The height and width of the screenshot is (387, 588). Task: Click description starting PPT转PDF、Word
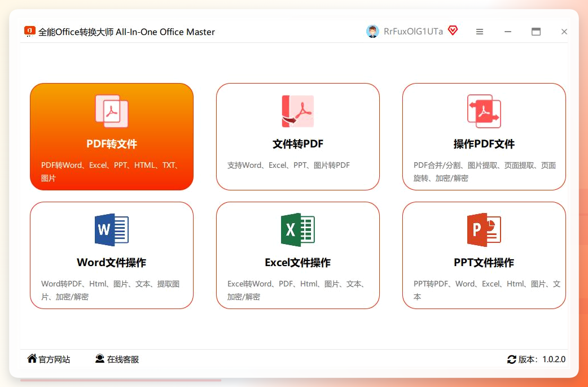pos(487,290)
